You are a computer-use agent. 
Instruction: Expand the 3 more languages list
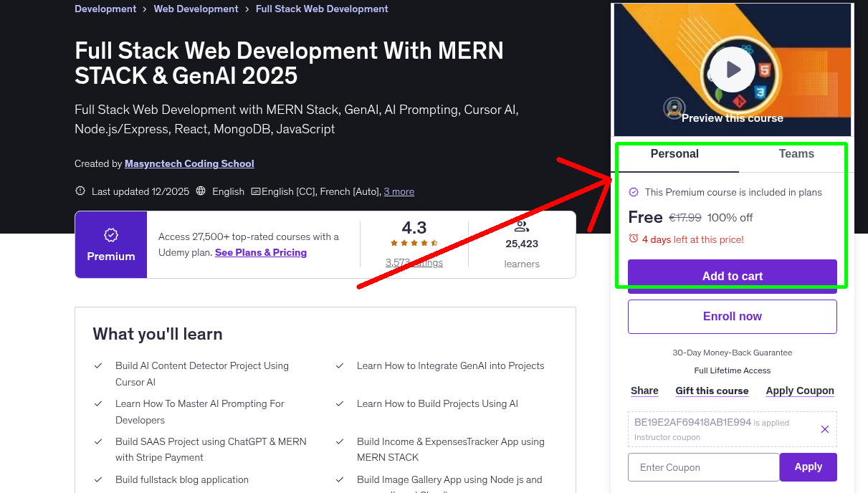pos(399,191)
